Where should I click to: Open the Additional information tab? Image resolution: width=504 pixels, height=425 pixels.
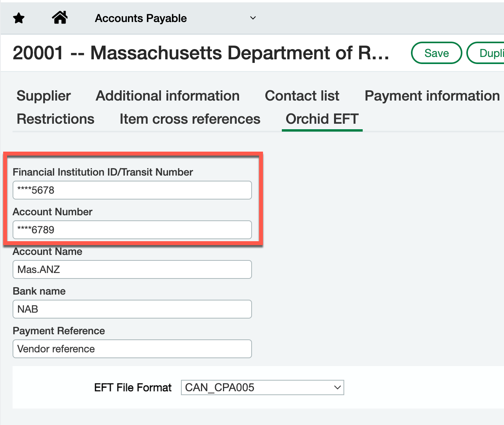pos(168,96)
